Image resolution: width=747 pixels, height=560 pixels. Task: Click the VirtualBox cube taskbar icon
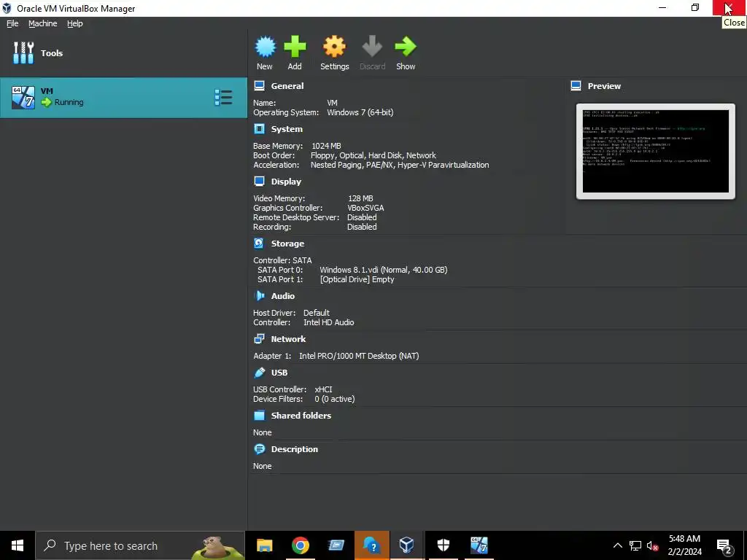(x=406, y=545)
